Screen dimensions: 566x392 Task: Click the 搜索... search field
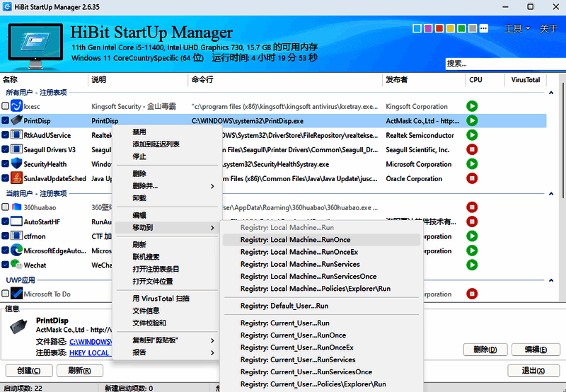pos(506,64)
